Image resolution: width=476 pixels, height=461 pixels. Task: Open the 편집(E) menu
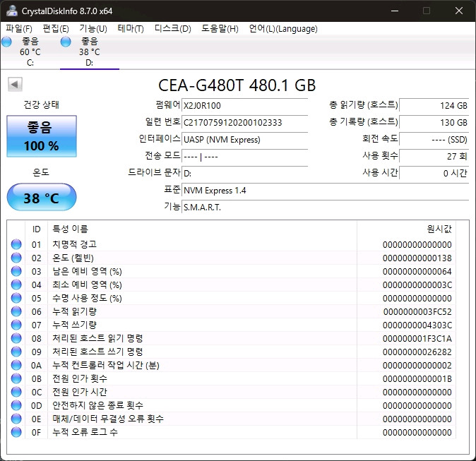pos(56,29)
